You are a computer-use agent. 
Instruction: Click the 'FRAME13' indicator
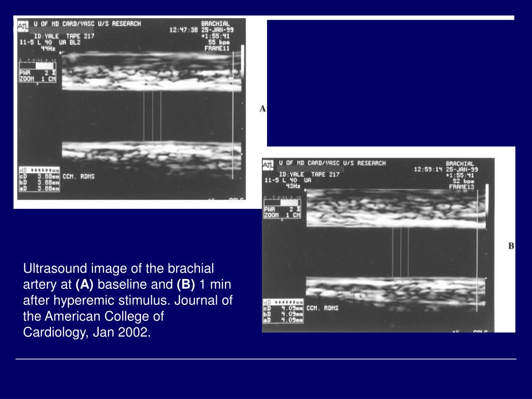point(462,187)
